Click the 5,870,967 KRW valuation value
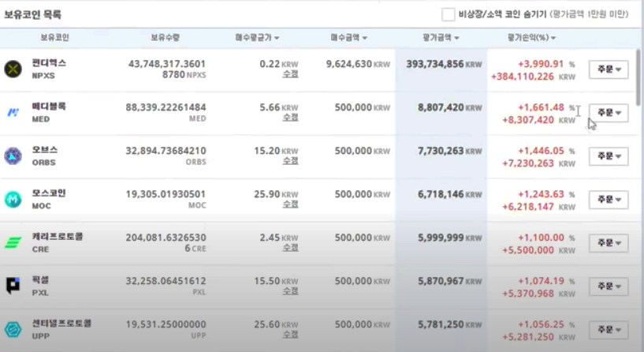Image resolution: width=644 pixels, height=352 pixels. pos(450,281)
